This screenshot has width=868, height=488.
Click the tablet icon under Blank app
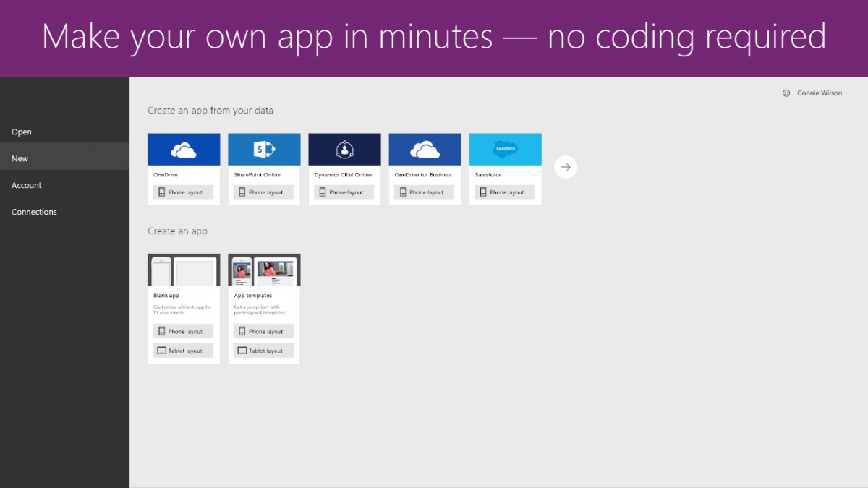coord(163,350)
